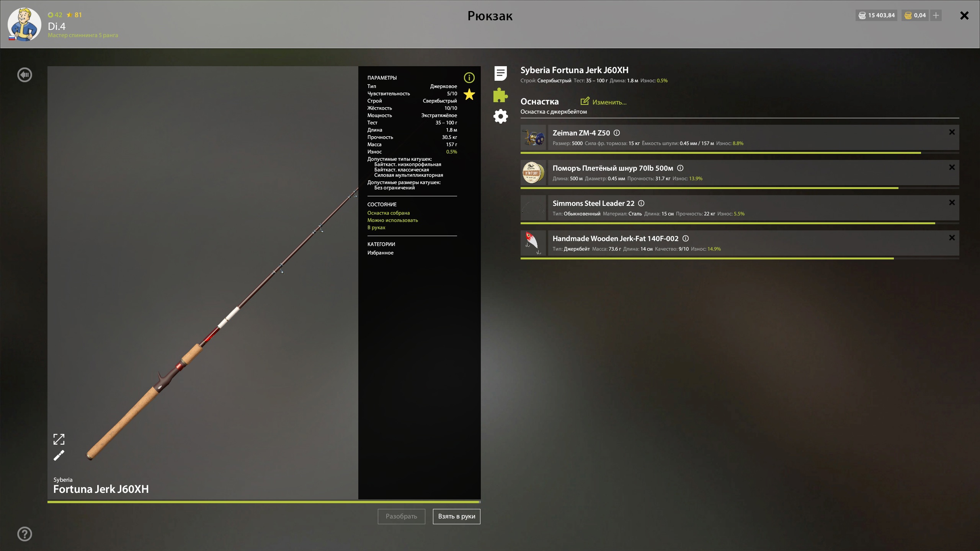Click the Handmade Wooden Jerk-Fat lure thumbnail
Viewport: 980px width, 551px height.
(x=533, y=243)
